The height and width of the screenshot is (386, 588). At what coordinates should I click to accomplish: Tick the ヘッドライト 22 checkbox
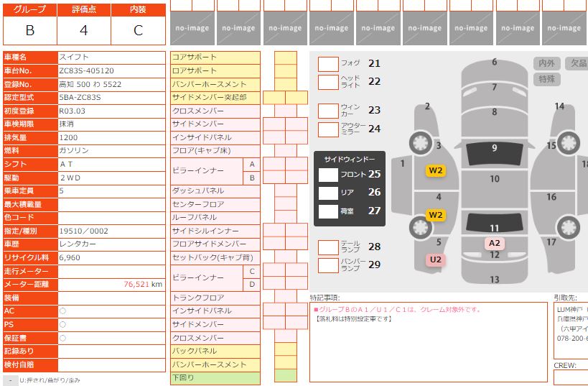328,82
